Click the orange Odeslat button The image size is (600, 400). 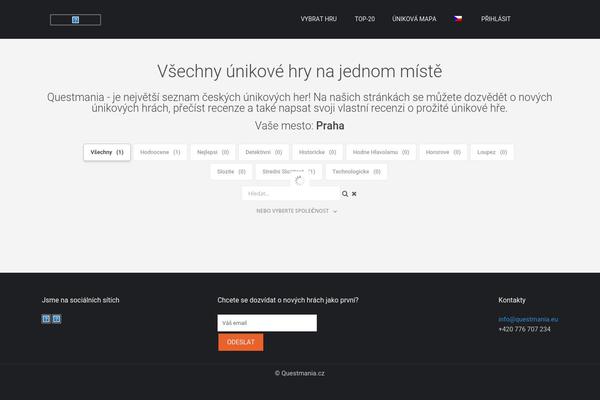241,342
